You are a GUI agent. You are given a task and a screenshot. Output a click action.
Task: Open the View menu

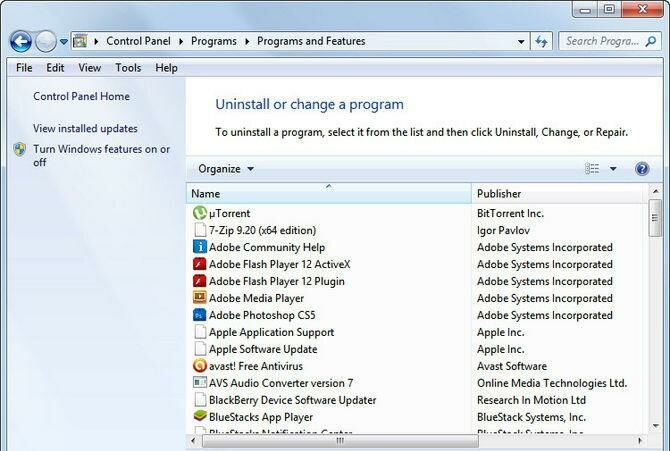pos(89,68)
